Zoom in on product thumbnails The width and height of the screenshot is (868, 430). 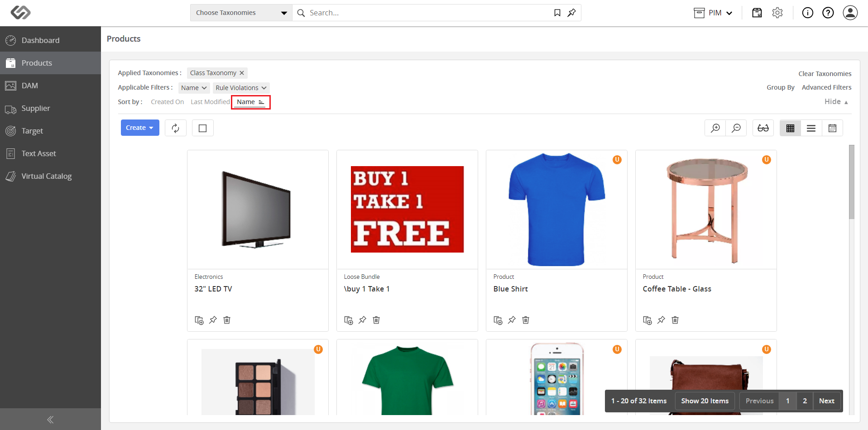pos(715,128)
